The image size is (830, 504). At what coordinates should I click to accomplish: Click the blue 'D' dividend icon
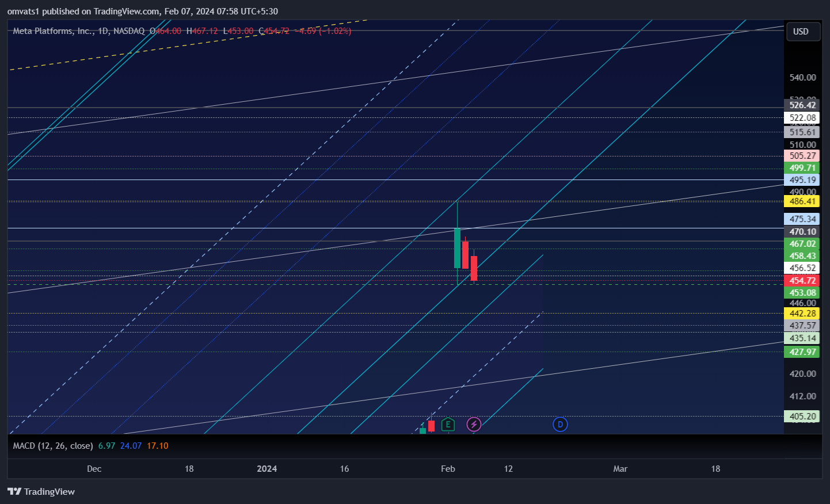tap(560, 425)
